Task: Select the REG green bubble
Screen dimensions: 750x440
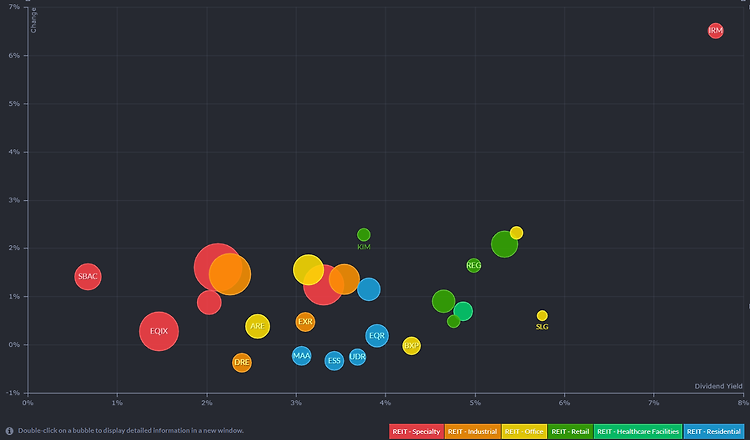Action: [x=474, y=265]
